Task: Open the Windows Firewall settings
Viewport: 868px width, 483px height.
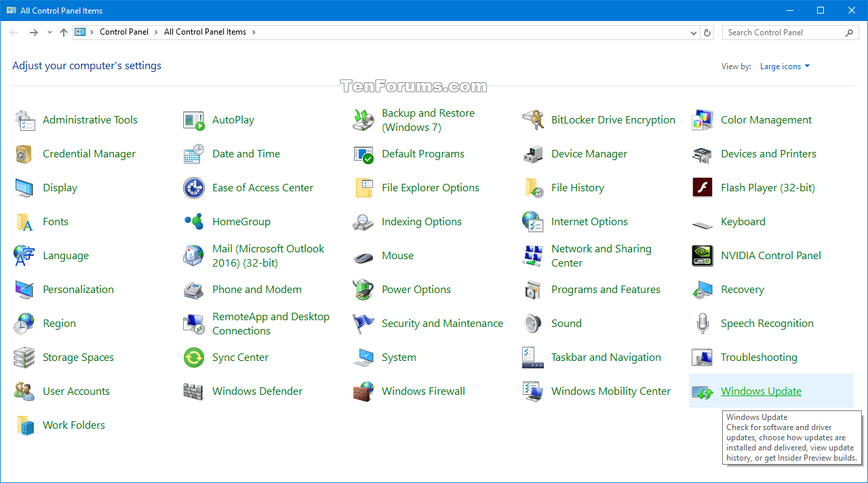Action: (423, 391)
